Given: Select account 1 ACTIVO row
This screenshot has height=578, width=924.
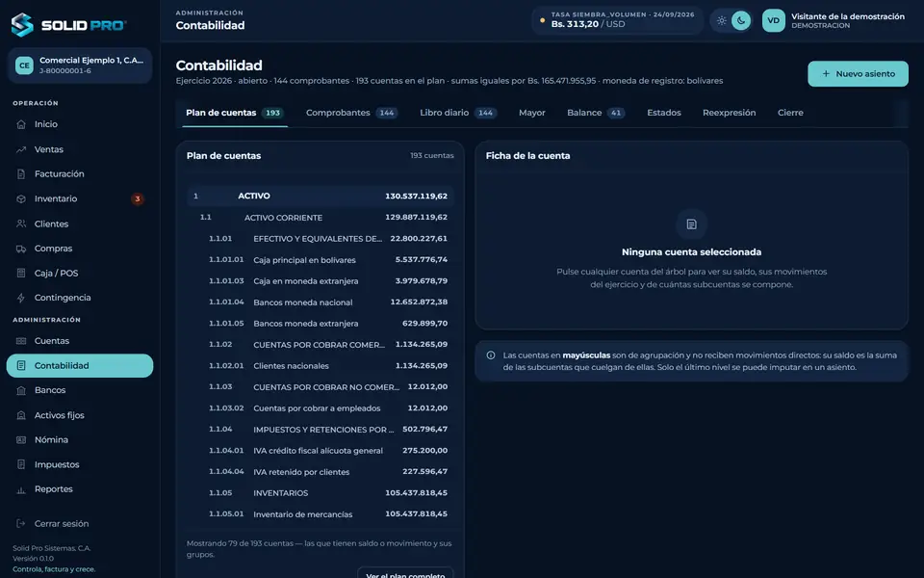Looking at the screenshot, I should [320, 196].
